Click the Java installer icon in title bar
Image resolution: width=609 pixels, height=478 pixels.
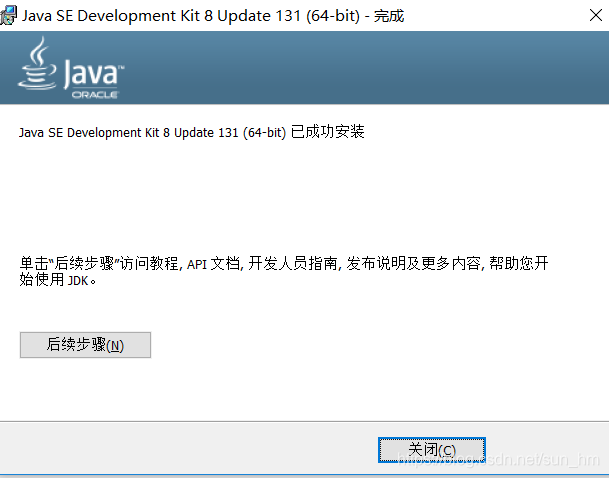click(x=8, y=16)
